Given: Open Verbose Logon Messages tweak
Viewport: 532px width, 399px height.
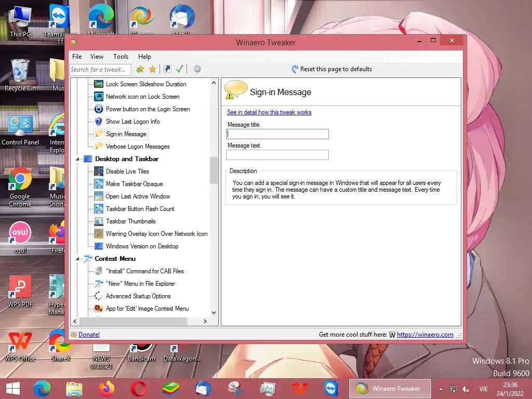Looking at the screenshot, I should tap(137, 147).
